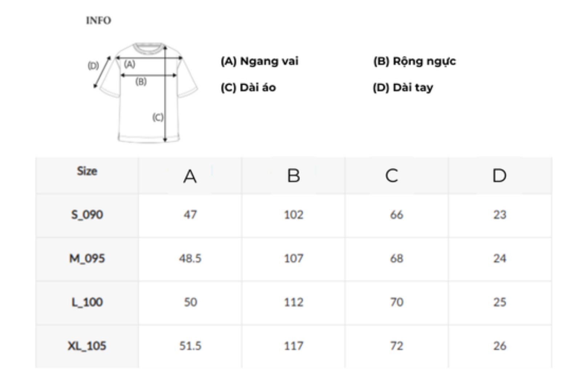Click the 48.5 shoulder width cell
This screenshot has width=588, height=392.
190,258
